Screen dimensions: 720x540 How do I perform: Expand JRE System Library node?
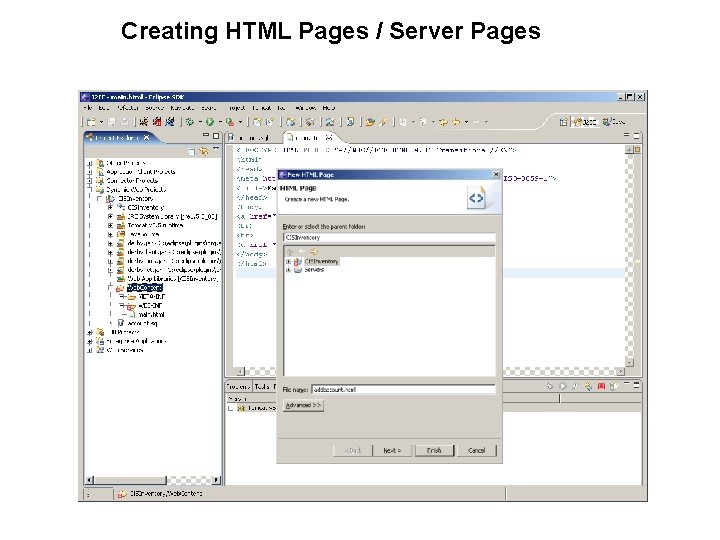click(x=110, y=216)
